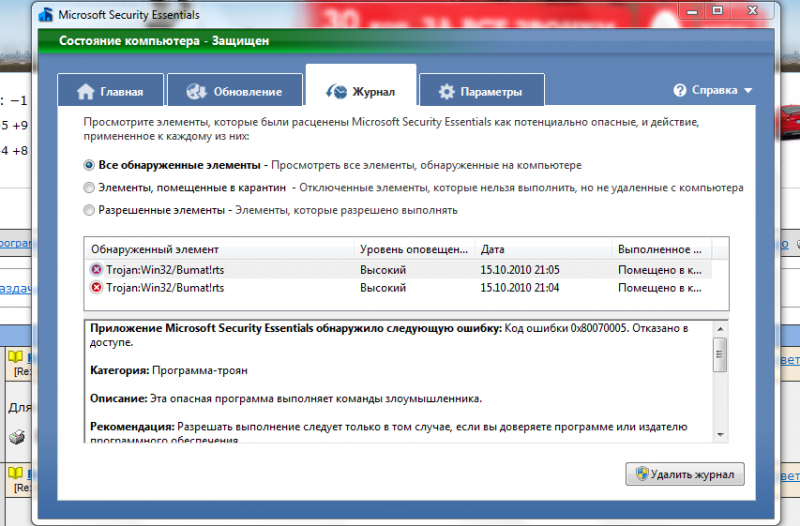Click the globe download icon on Обновление tab
The image size is (800, 526).
(x=196, y=91)
